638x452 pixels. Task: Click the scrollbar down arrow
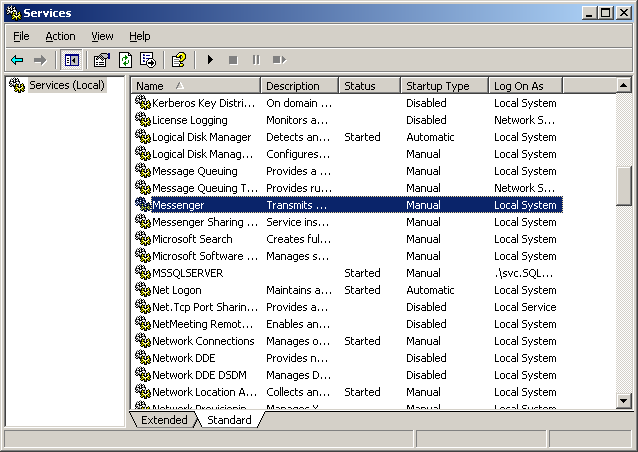(x=623, y=401)
